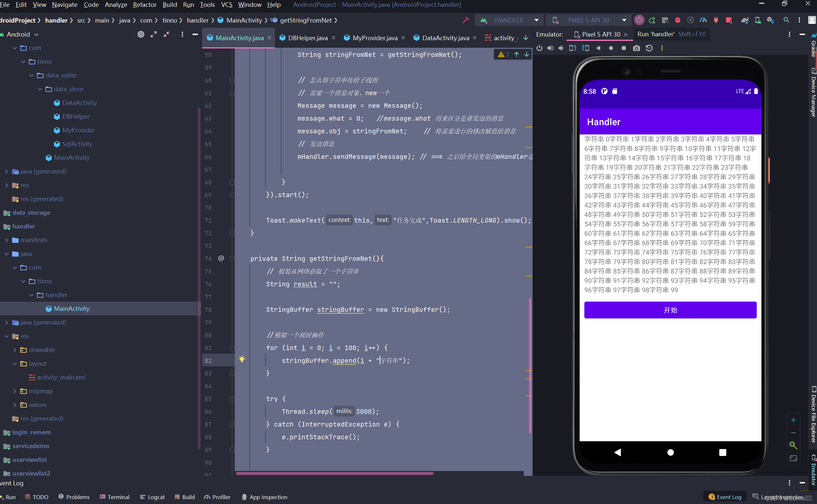The height and width of the screenshot is (504, 817).
Task: Open the Refactor menu
Action: pos(144,5)
